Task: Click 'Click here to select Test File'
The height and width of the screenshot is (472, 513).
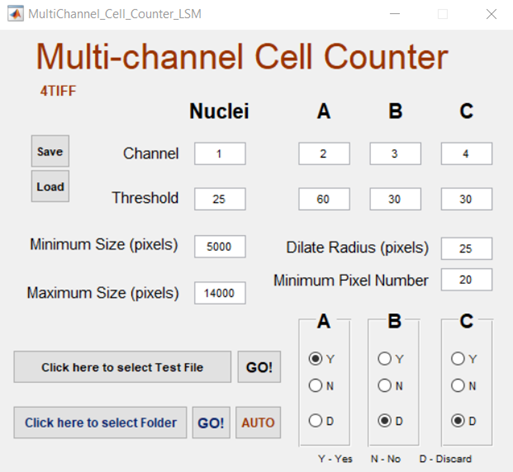Action: click(x=122, y=367)
